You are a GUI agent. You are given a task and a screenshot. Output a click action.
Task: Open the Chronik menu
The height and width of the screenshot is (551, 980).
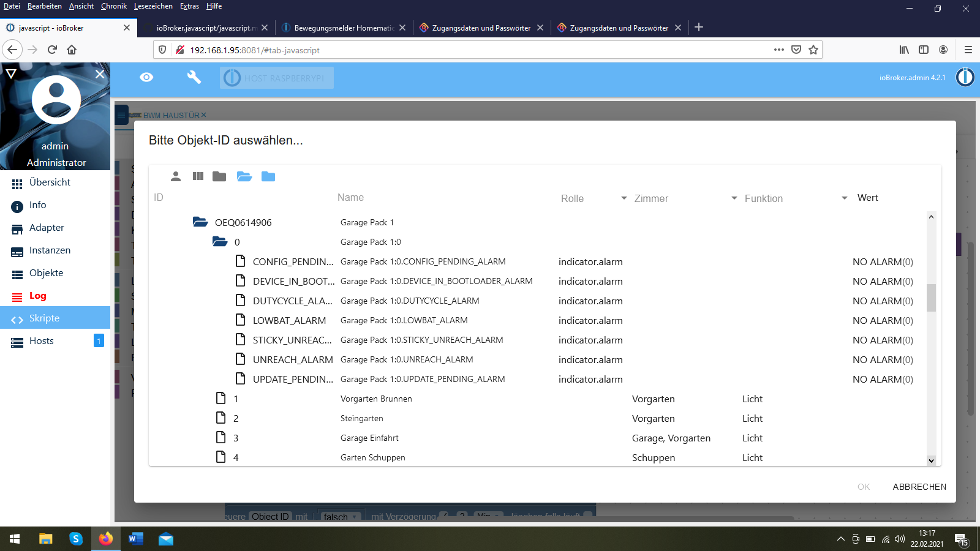(114, 6)
